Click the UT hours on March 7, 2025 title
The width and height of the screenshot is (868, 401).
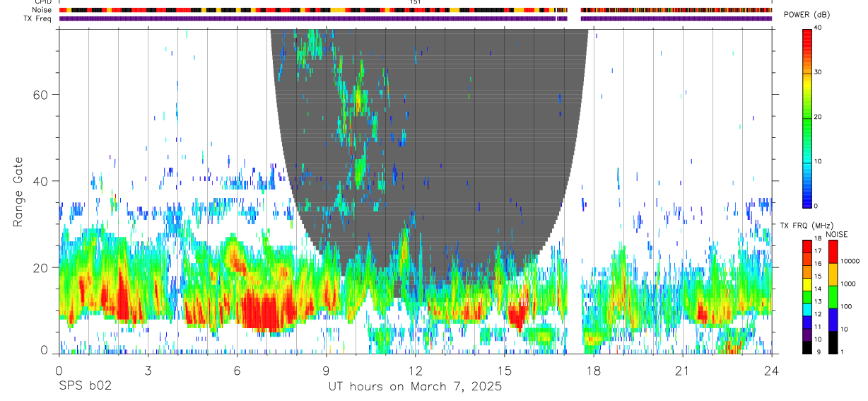pyautogui.click(x=415, y=387)
